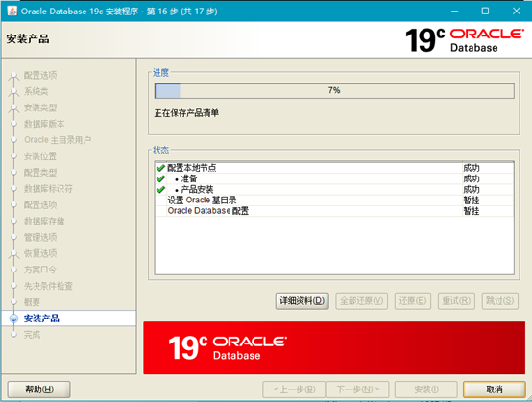
Task: Select the 安装产品 step in sidebar
Action: point(41,319)
